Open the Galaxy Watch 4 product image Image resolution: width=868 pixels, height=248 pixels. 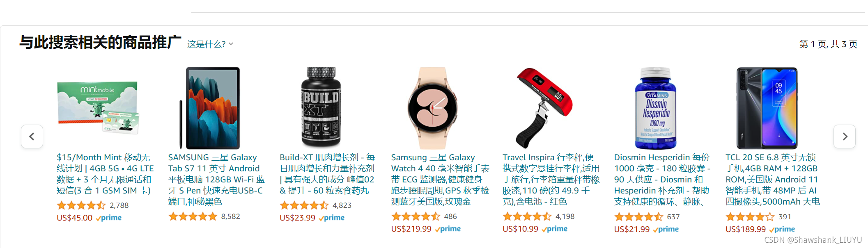click(432, 108)
